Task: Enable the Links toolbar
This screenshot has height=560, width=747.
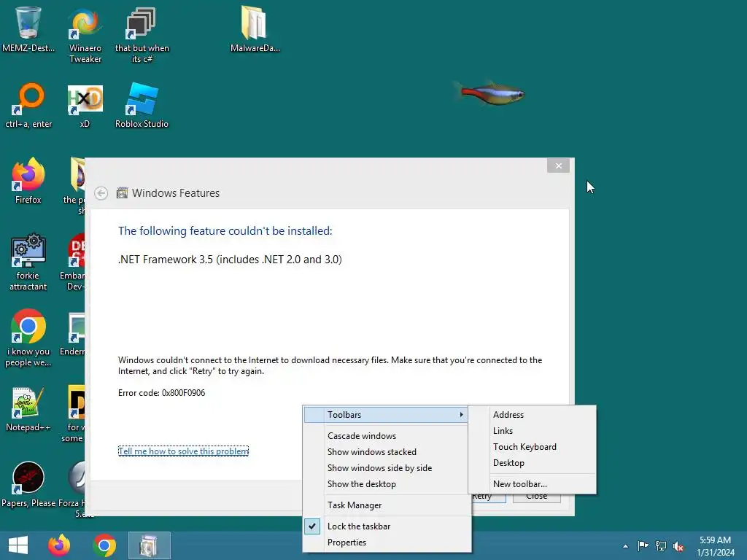Action: coord(532,431)
